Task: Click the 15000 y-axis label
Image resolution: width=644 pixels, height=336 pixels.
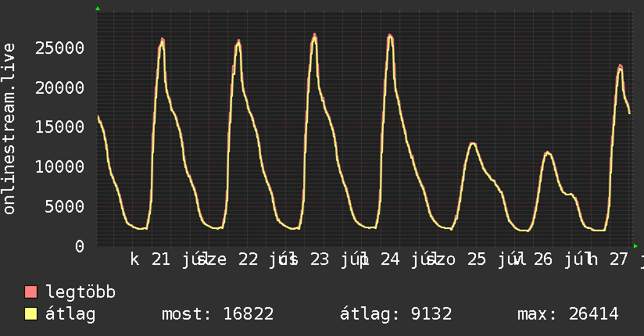Action: 60,127
